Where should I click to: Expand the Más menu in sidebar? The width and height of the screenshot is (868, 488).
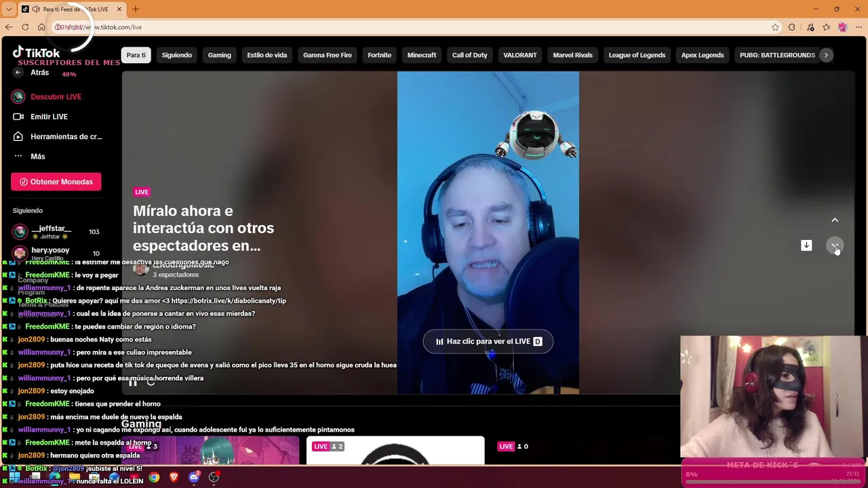37,157
